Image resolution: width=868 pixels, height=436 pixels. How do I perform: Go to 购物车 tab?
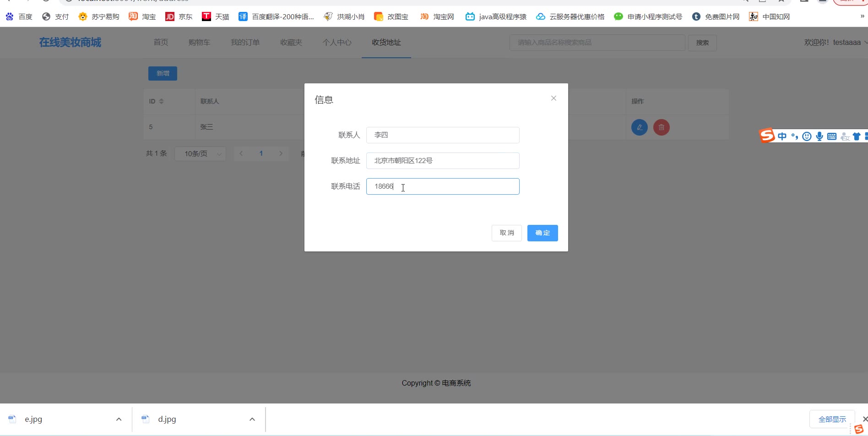point(199,43)
